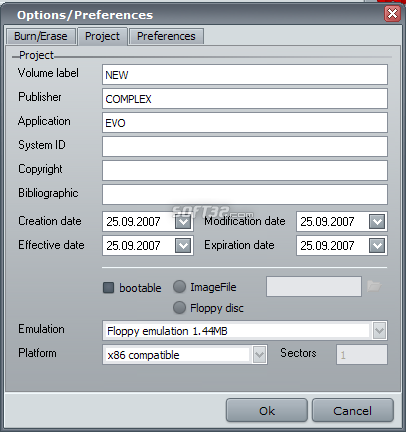Viewport: 406px width, 432px height.
Task: Click the folder browse icon for ImageFile
Action: [x=374, y=286]
